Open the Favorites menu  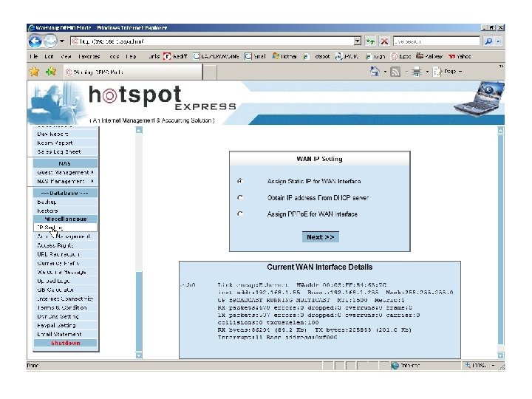89,56
